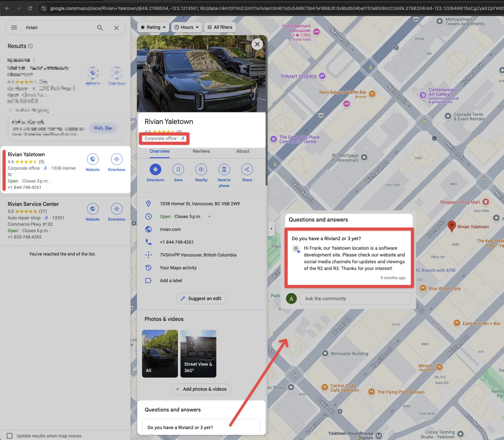Share Rivian Yaletown place
Screen dimensions: 504x440
pyautogui.click(x=247, y=169)
